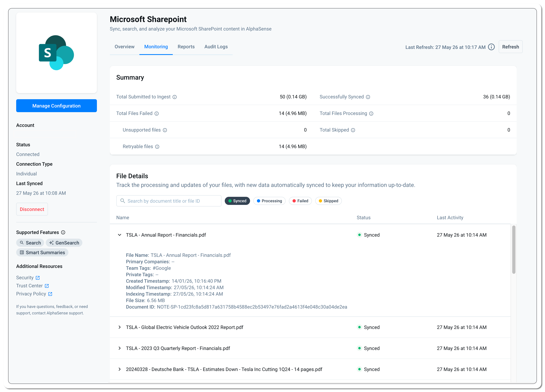Open the Privacy Policy link
Image resolution: width=545 pixels, height=392 pixels.
(x=31, y=294)
